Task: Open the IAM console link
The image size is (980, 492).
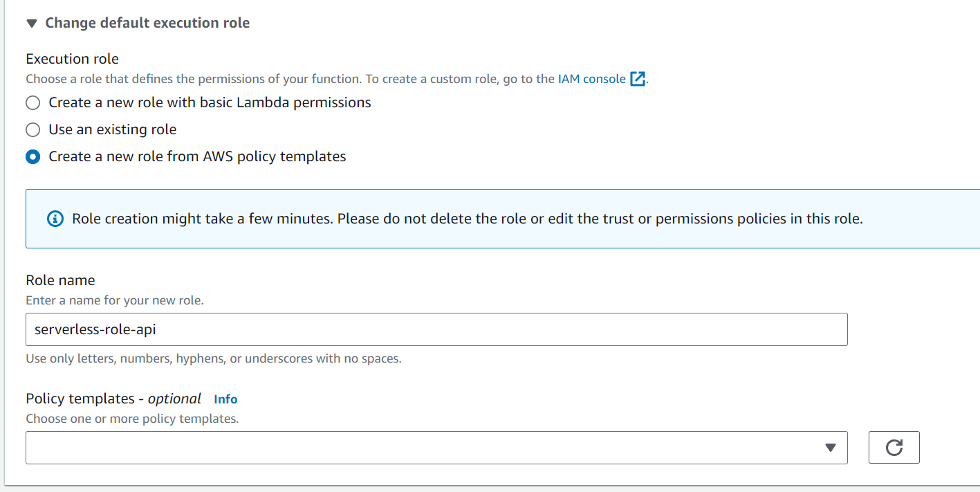Action: coord(591,79)
